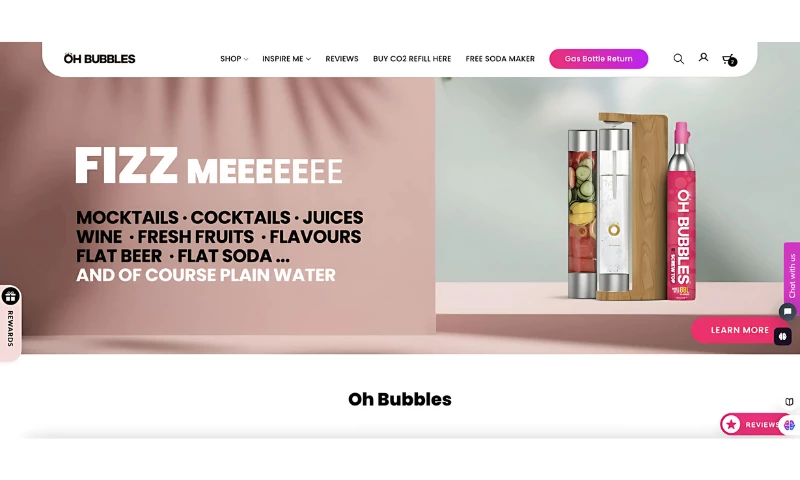
Task: Expand the INSPIRE ME dropdown
Action: click(x=286, y=59)
